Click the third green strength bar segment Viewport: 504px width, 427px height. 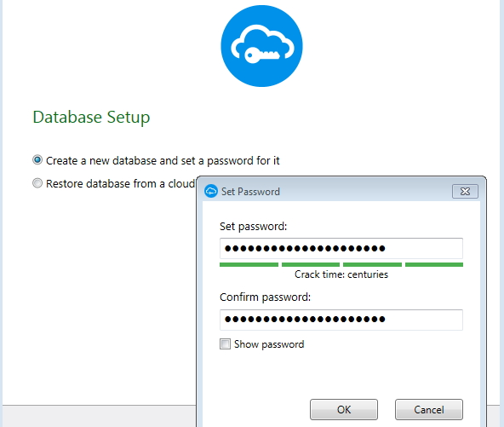tap(373, 264)
